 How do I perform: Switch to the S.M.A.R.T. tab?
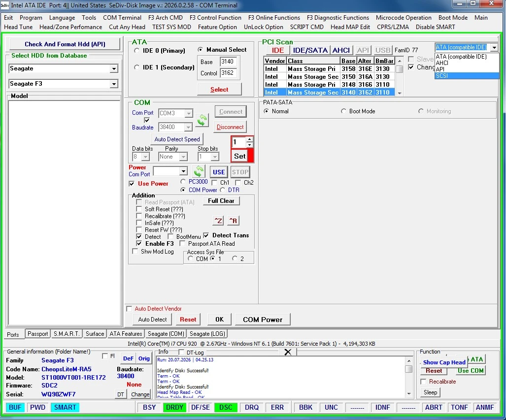coord(66,334)
